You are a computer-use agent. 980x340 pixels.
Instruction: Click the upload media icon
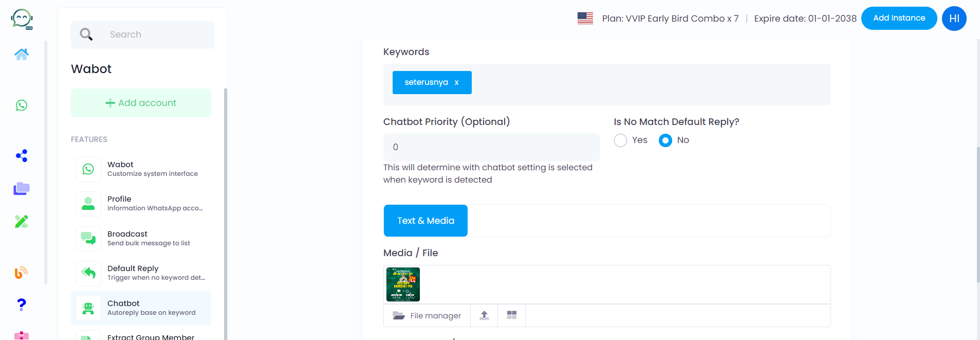pyautogui.click(x=484, y=315)
